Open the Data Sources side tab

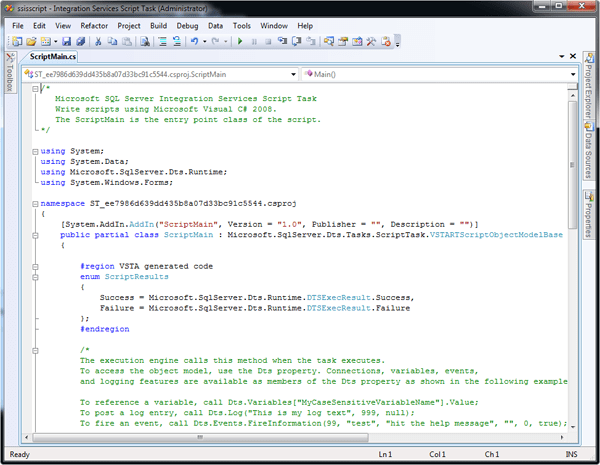(589, 150)
